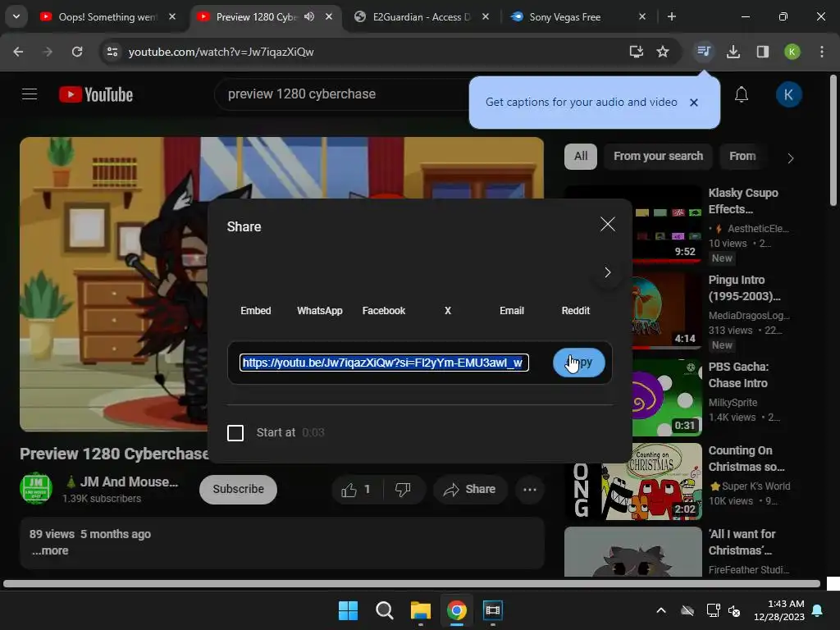This screenshot has height=630, width=840.
Task: Expand description with ...more
Action: [50, 550]
